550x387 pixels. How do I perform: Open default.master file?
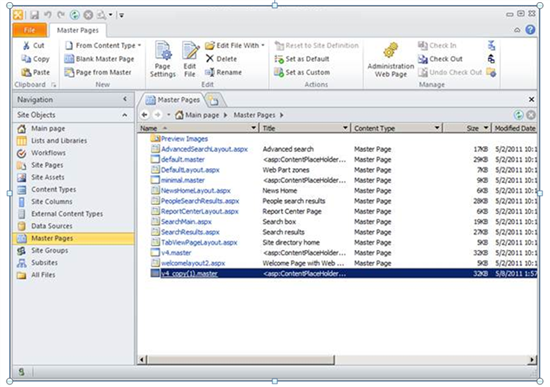(x=183, y=160)
